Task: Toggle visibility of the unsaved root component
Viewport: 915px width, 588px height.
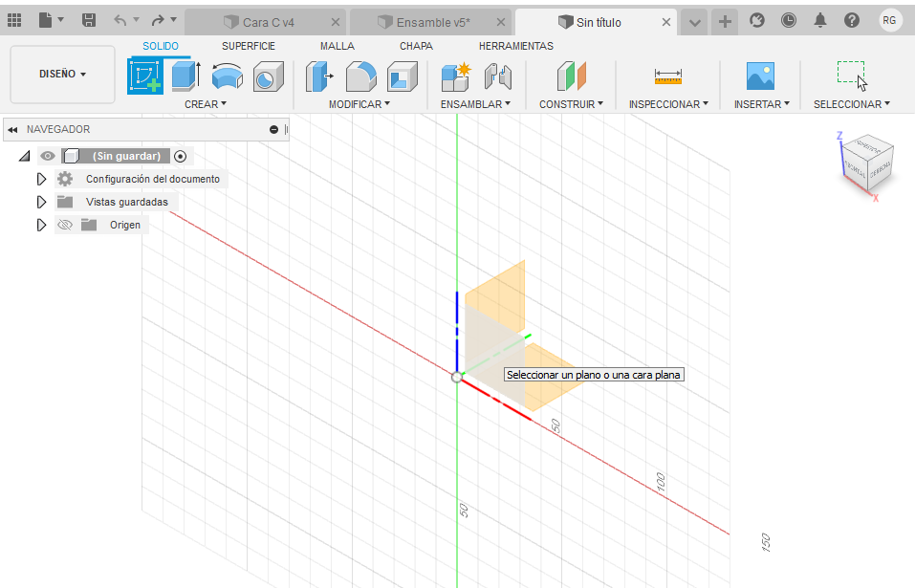Action: tap(47, 156)
